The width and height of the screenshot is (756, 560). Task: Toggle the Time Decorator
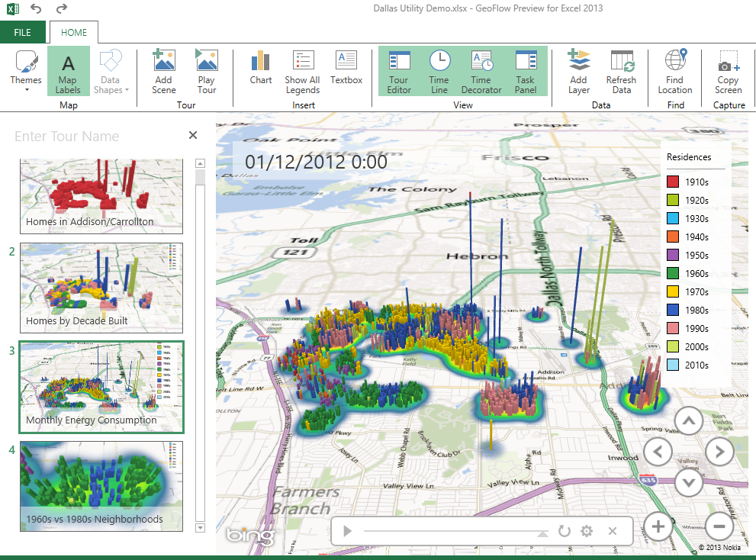[481, 71]
